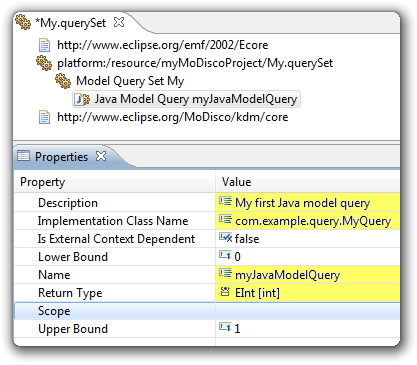Open the Return Type EInt [int] value cell

click(308, 293)
